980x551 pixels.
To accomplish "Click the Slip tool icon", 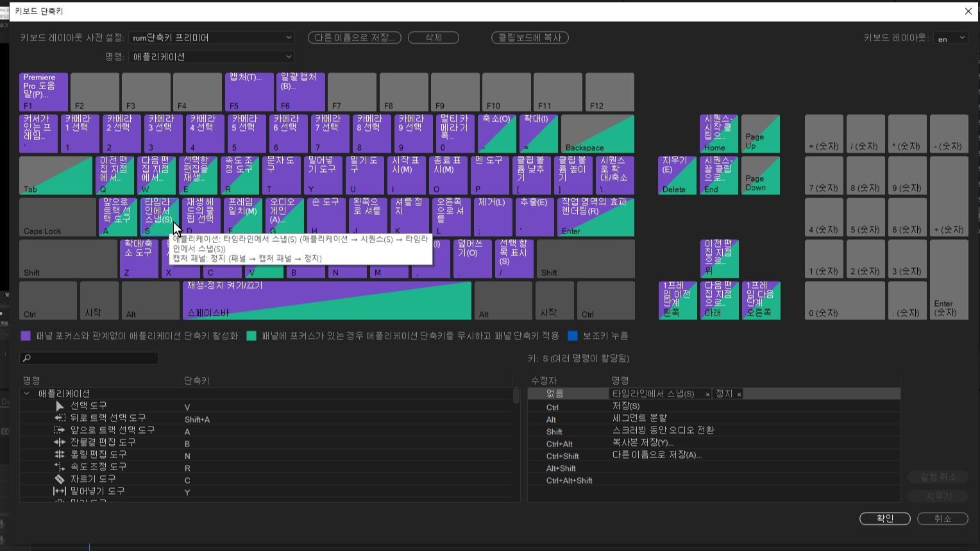I will pos(60,491).
